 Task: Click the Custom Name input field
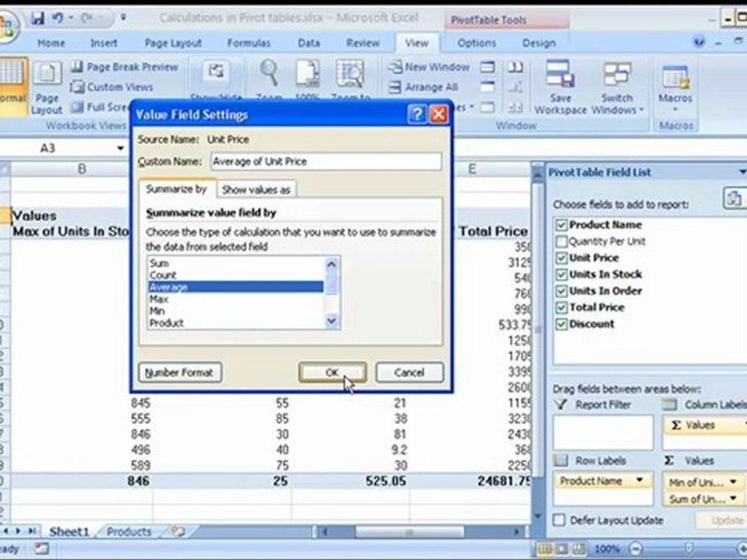coord(326,162)
